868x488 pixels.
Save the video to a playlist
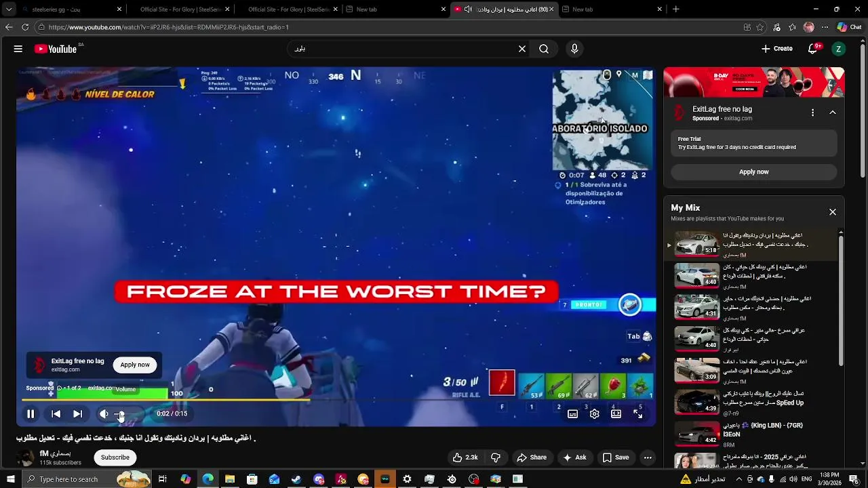point(616,457)
